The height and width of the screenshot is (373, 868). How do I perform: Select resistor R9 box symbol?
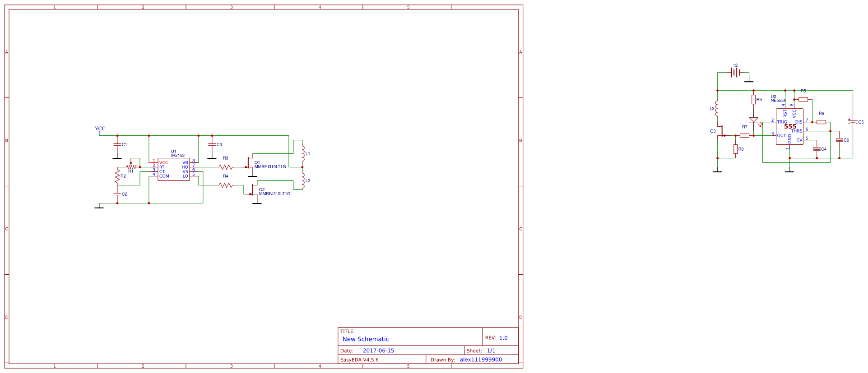pyautogui.click(x=753, y=99)
